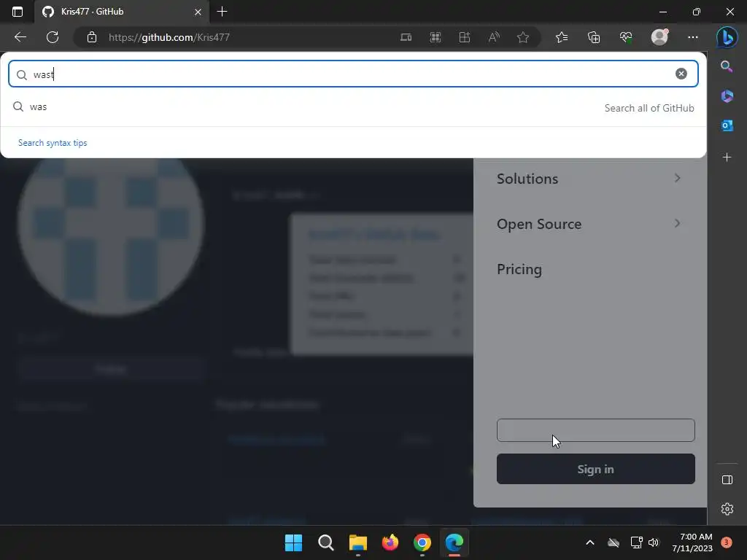
Task: Open the Tab actions menu icon
Action: click(18, 12)
